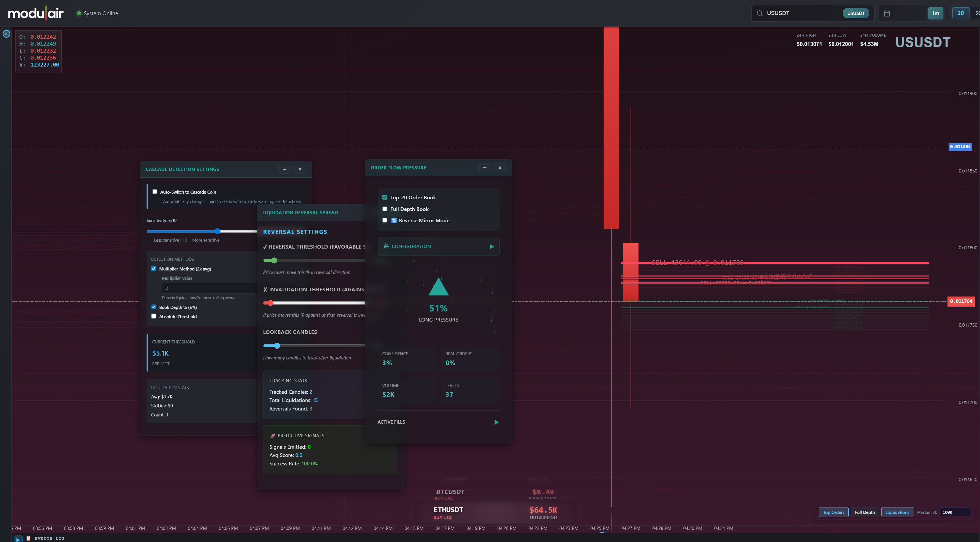Enable Reverse Mirror Mode checkbox
The width and height of the screenshot is (980, 542).
tap(385, 220)
